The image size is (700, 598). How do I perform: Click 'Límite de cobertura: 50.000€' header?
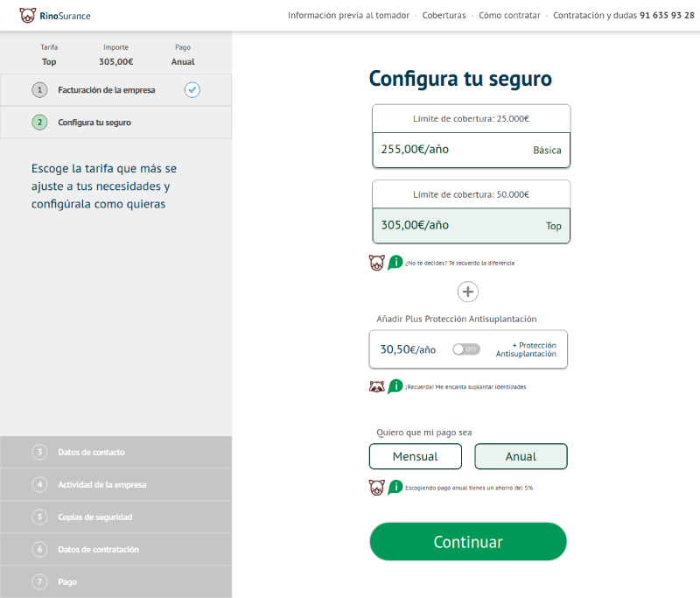(471, 194)
